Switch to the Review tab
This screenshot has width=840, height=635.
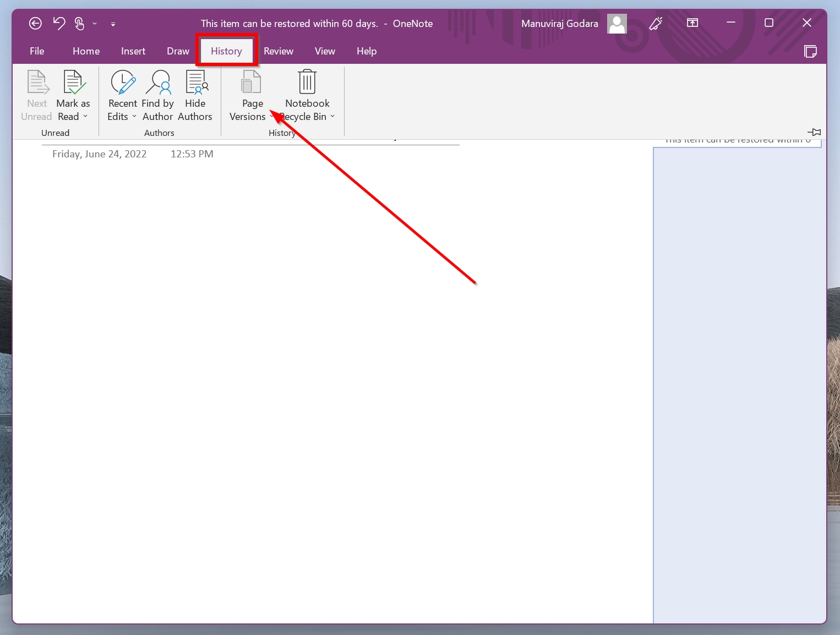pos(278,51)
